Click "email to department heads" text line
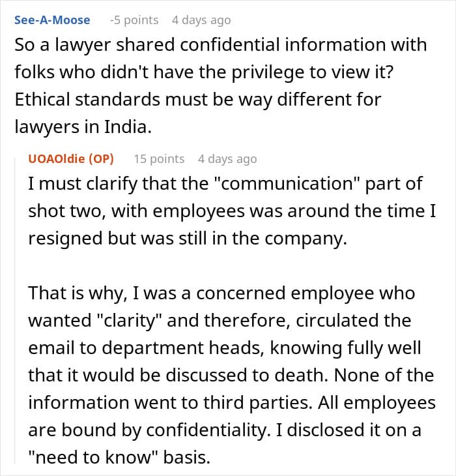The image size is (456, 476). 224,348
